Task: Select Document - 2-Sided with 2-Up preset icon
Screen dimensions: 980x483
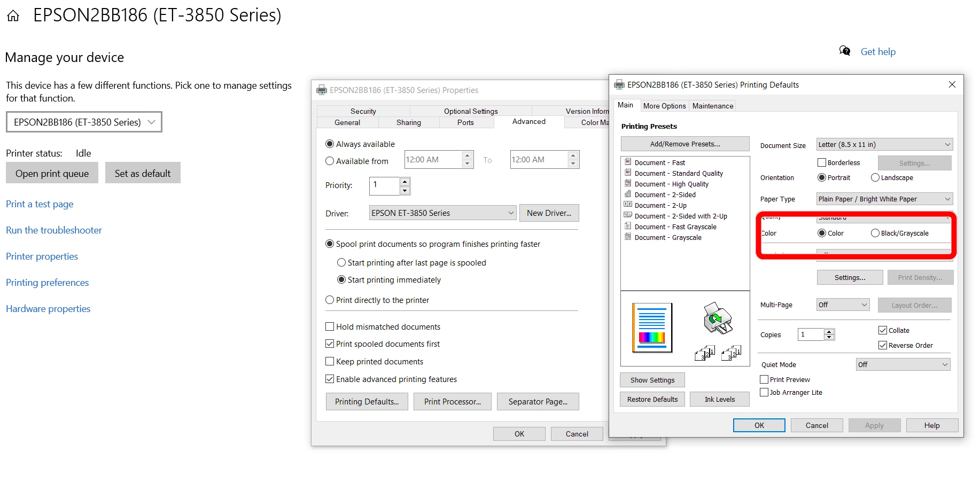Action: (628, 215)
